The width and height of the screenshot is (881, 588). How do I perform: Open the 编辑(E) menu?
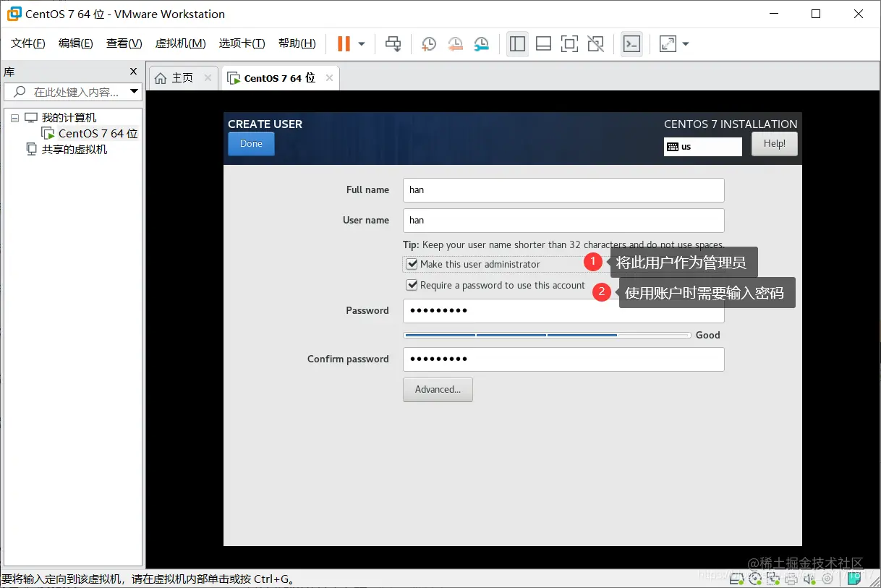coord(76,43)
